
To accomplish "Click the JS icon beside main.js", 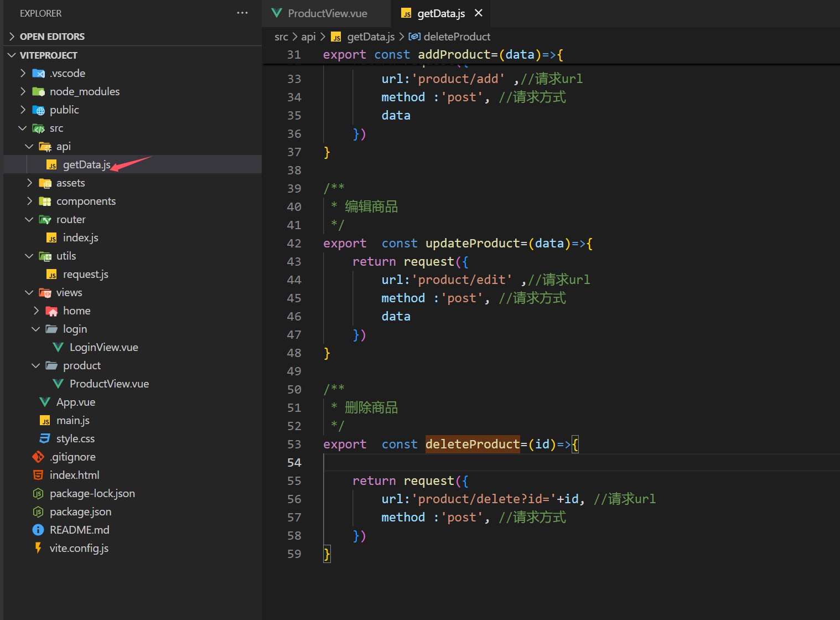I will (x=45, y=421).
